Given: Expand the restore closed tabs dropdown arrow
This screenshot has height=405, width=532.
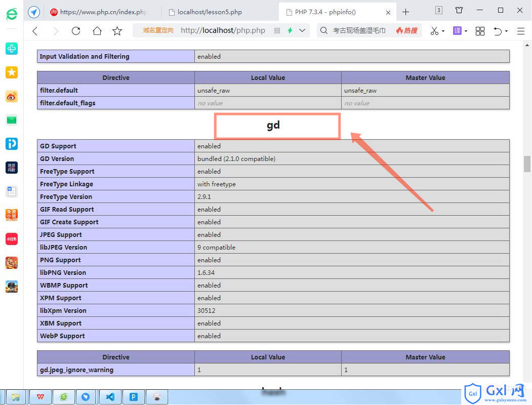Looking at the screenshot, I should tap(506, 31).
